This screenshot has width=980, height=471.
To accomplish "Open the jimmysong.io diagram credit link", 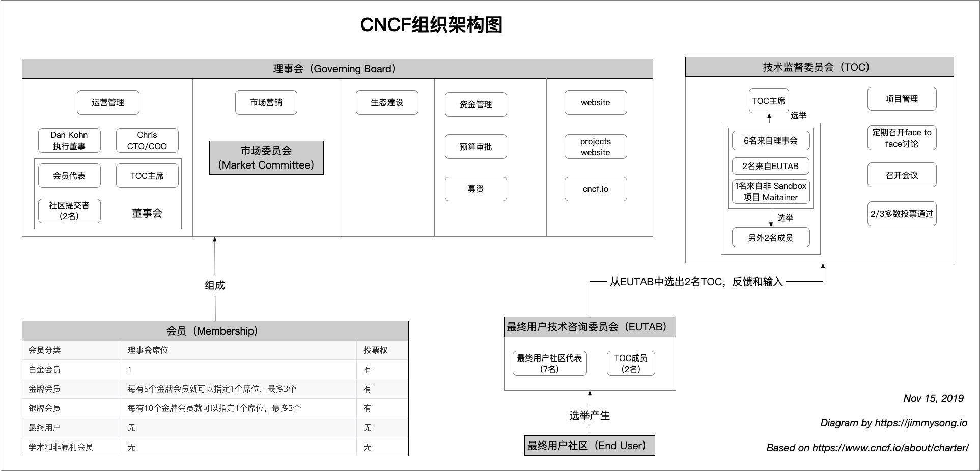I will coord(920,423).
